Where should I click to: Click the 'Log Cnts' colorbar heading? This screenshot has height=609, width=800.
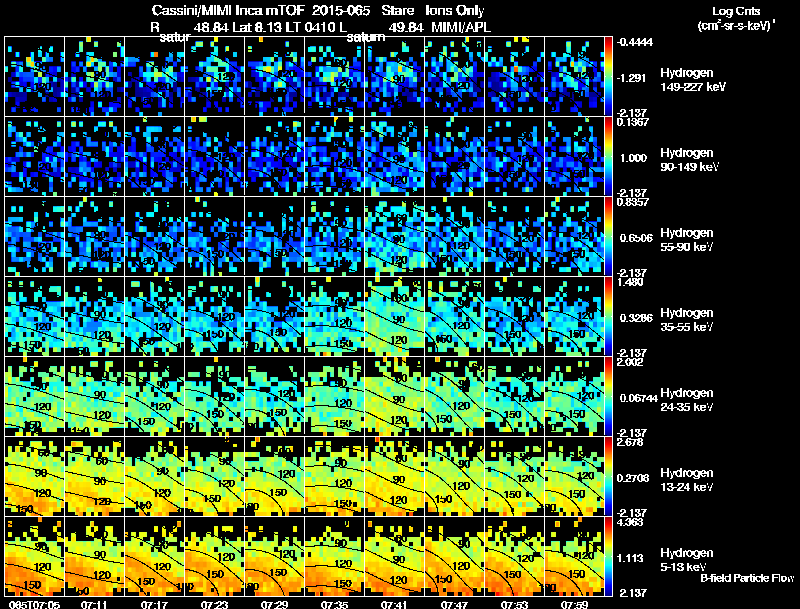(736, 11)
